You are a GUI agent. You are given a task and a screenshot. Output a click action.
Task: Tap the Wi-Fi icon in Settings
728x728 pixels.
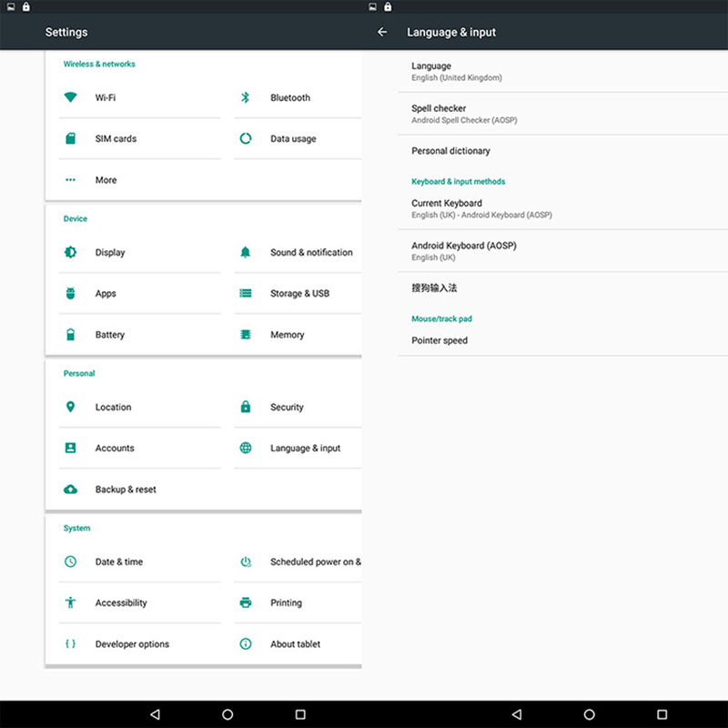(x=70, y=97)
